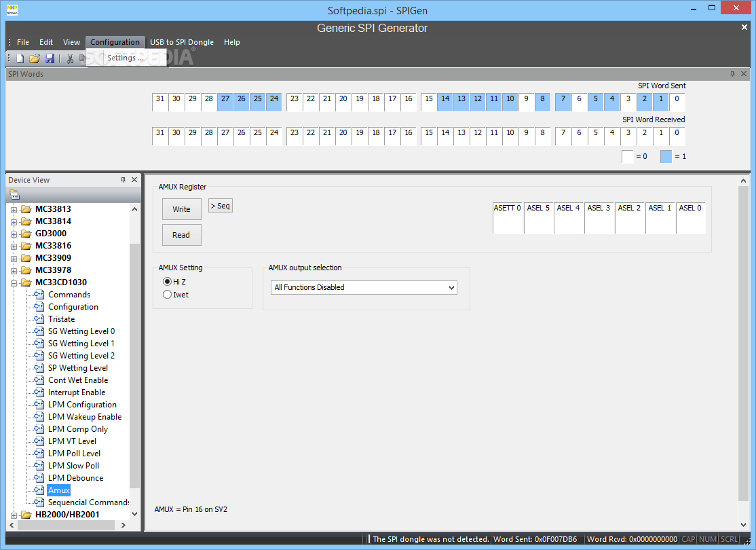
Task: Click the Write button
Action: tap(181, 209)
